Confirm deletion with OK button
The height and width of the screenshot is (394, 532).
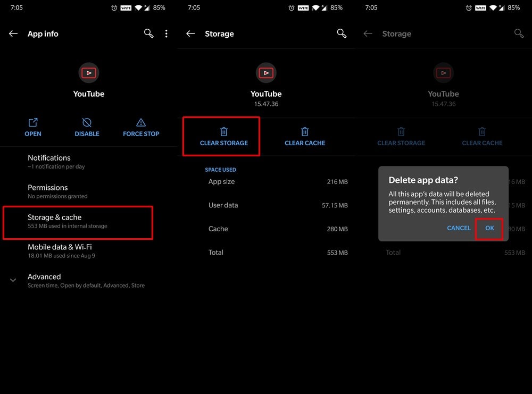click(489, 228)
